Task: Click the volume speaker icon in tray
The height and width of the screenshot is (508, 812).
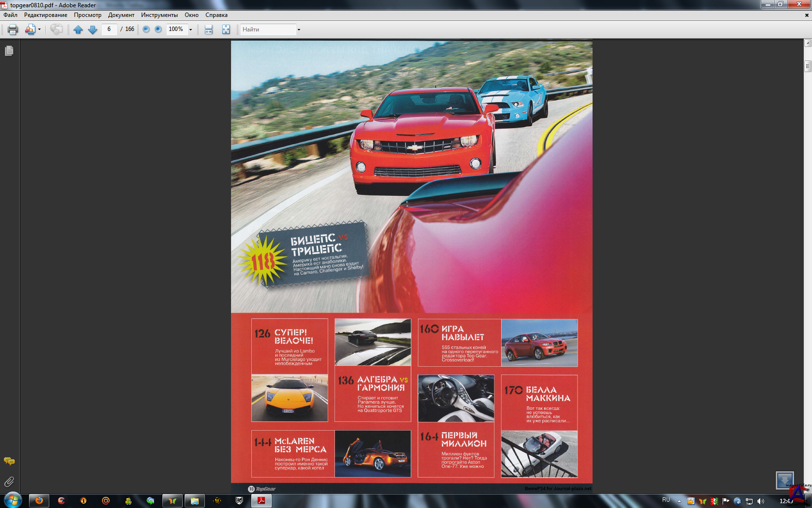Action: coord(761,501)
